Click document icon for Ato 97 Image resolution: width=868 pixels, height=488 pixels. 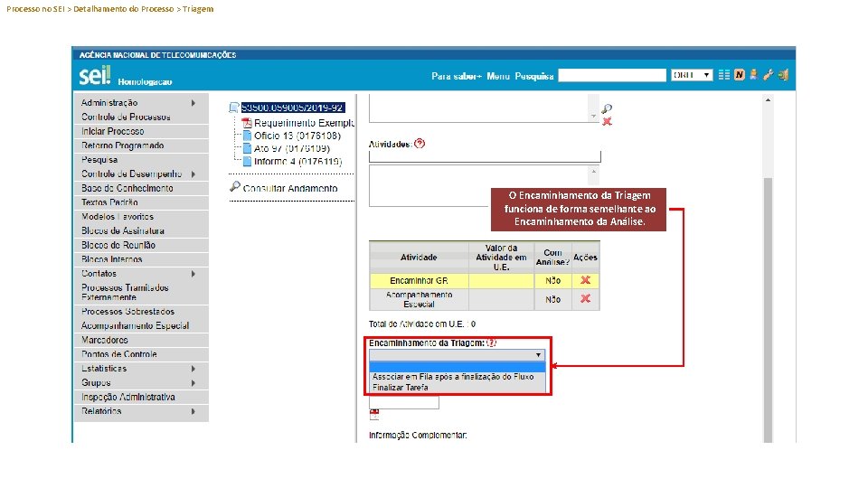(247, 148)
